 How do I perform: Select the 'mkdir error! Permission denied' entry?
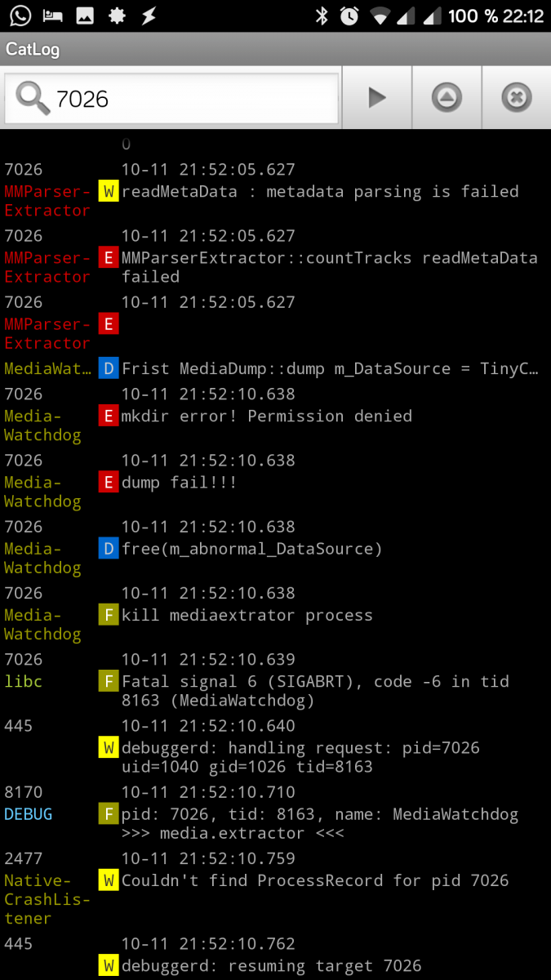tap(275, 416)
